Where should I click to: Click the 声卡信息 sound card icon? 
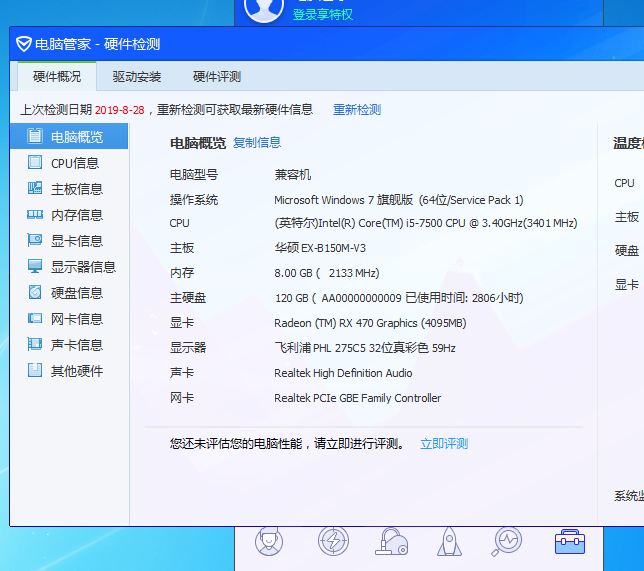[x=35, y=344]
